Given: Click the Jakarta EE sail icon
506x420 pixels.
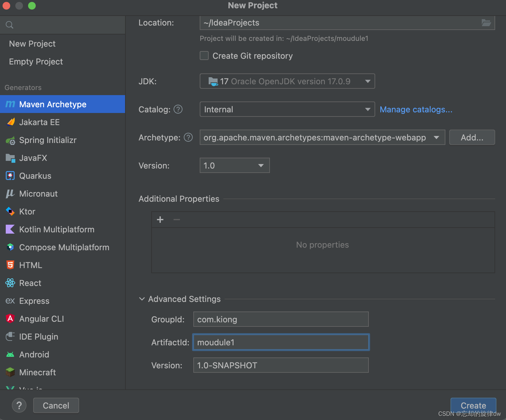Looking at the screenshot, I should (11, 122).
